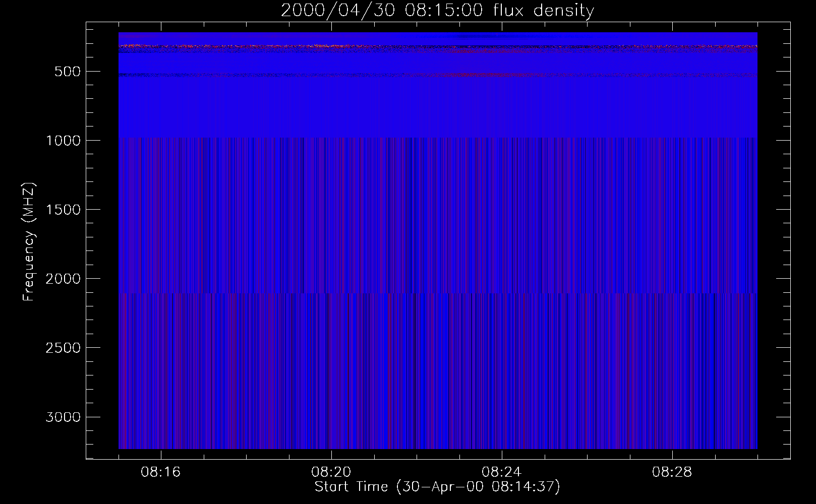Click the 1000 frequency tick label

[63, 141]
